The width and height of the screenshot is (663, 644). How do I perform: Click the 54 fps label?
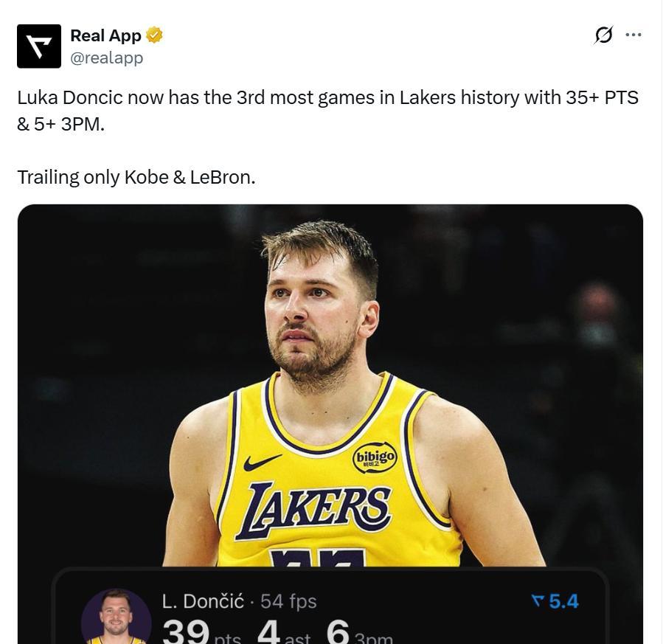(288, 601)
